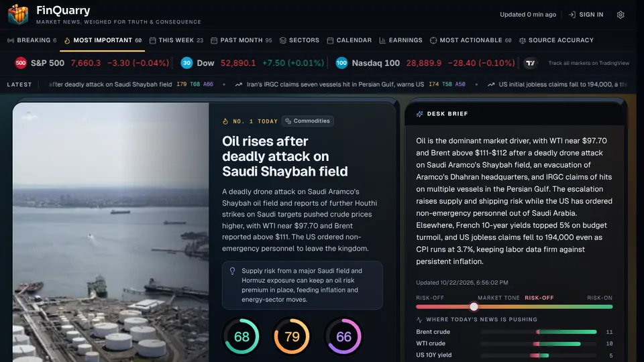Click the S&P 500 value 7,660.3
Screen dimensions: 644x362
85,63
